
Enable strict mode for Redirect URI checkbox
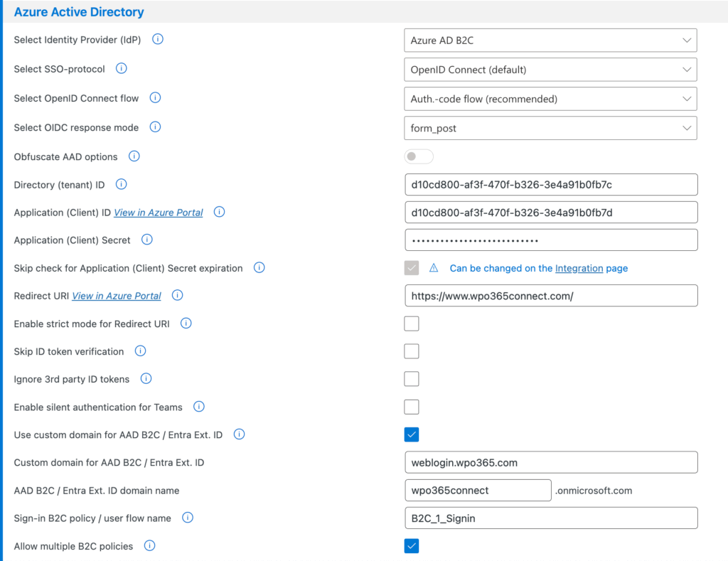click(x=412, y=324)
